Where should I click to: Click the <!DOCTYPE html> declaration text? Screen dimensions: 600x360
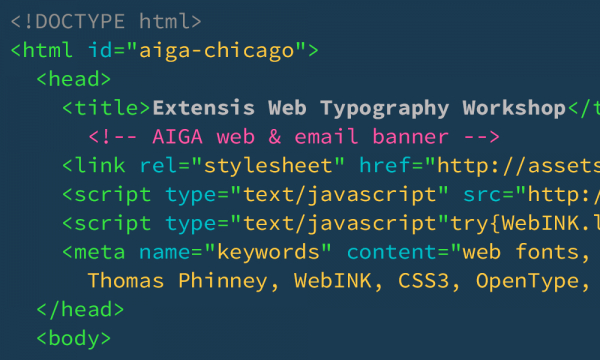106,21
